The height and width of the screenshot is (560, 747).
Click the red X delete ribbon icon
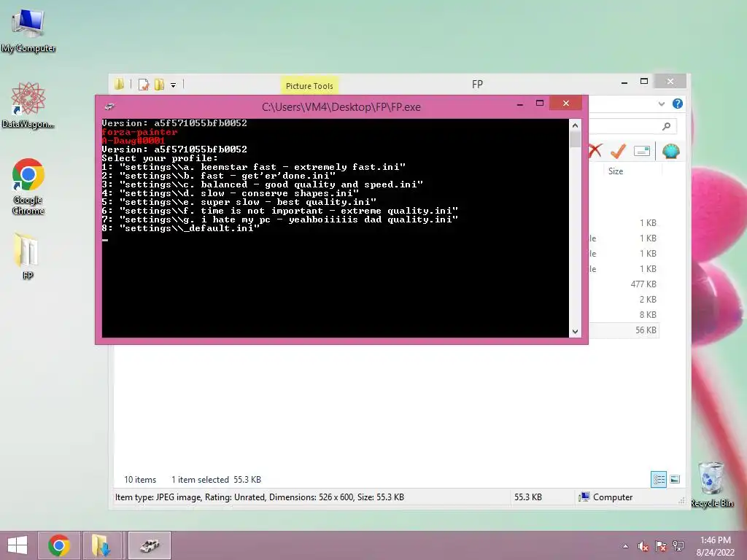click(595, 151)
